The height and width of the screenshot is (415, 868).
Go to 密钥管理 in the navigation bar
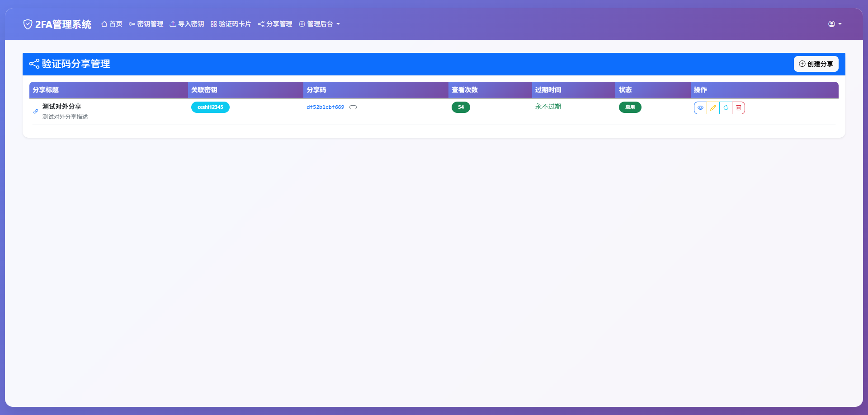pyautogui.click(x=150, y=24)
